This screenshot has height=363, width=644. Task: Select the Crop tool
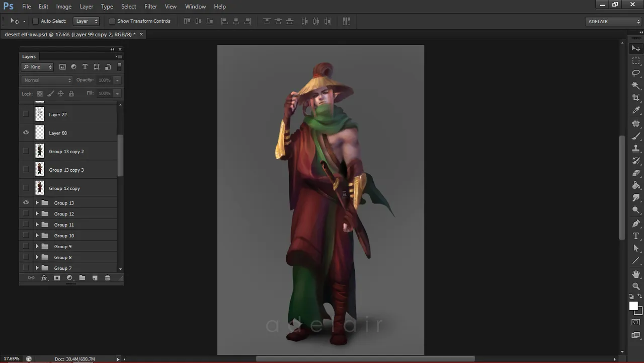(636, 98)
